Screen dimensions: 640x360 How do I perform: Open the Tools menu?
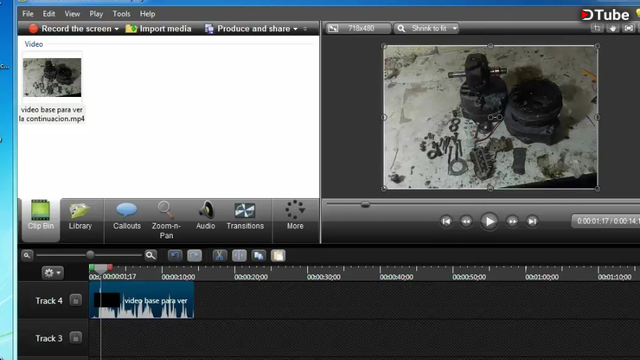[121, 14]
